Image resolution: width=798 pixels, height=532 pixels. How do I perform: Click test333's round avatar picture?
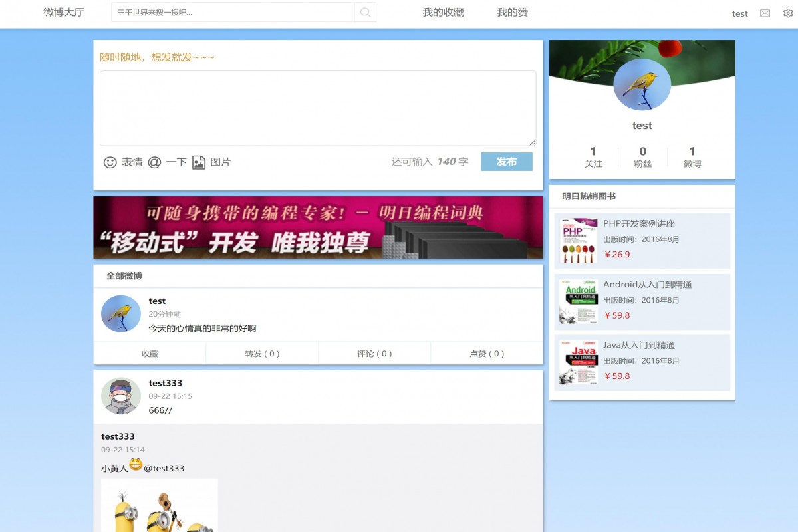(x=120, y=396)
